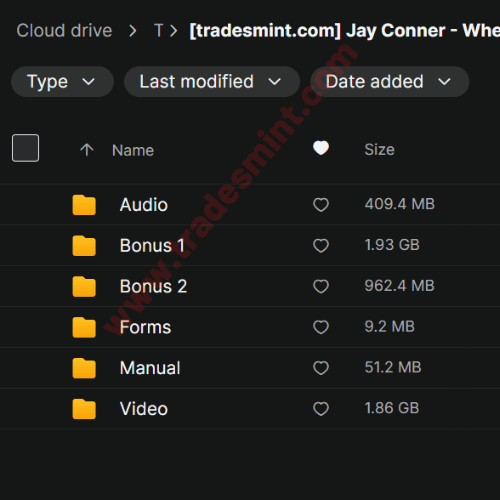This screenshot has width=500, height=500.
Task: Select the Bonus 1 folder name
Action: [152, 246]
